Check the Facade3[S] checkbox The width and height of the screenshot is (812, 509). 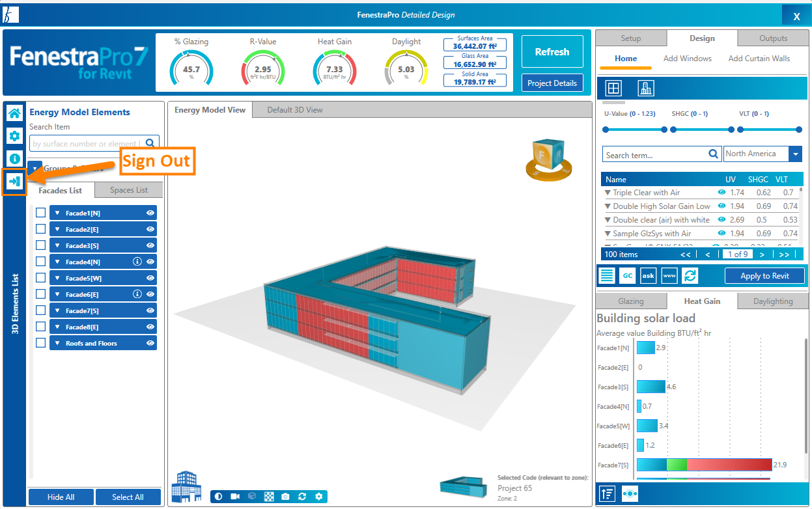(40, 245)
